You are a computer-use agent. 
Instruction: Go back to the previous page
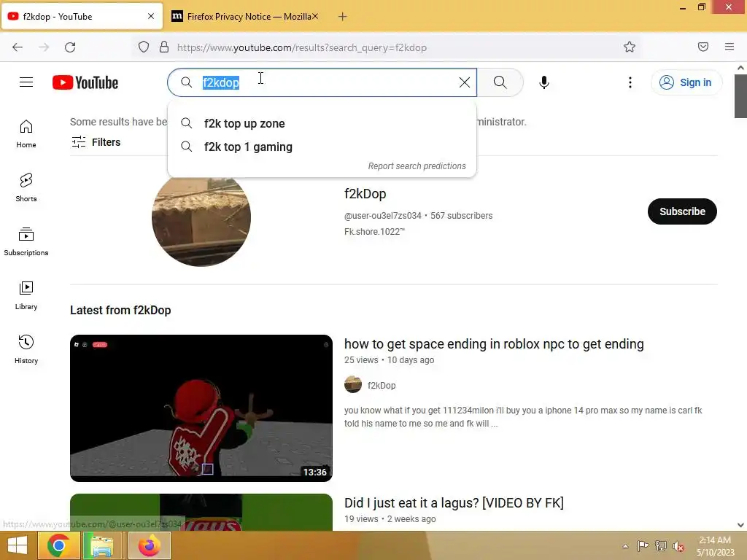click(x=18, y=47)
